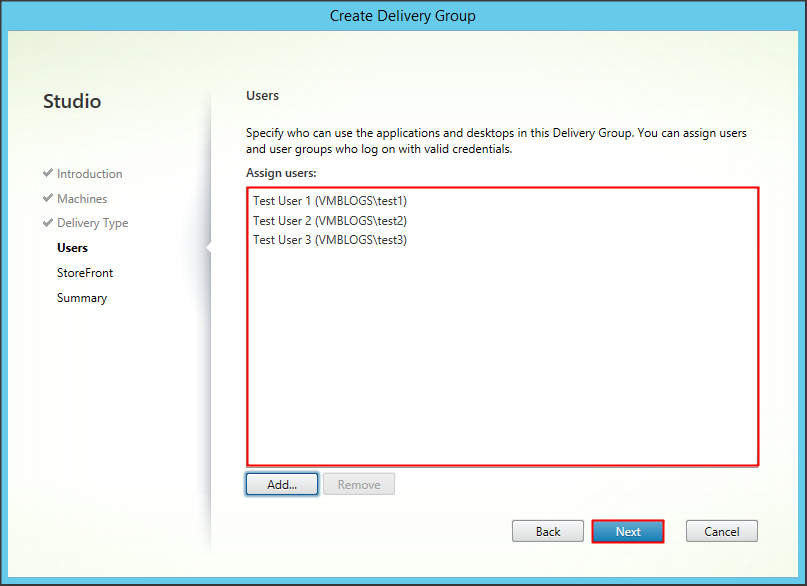Click the Add... button

point(282,485)
